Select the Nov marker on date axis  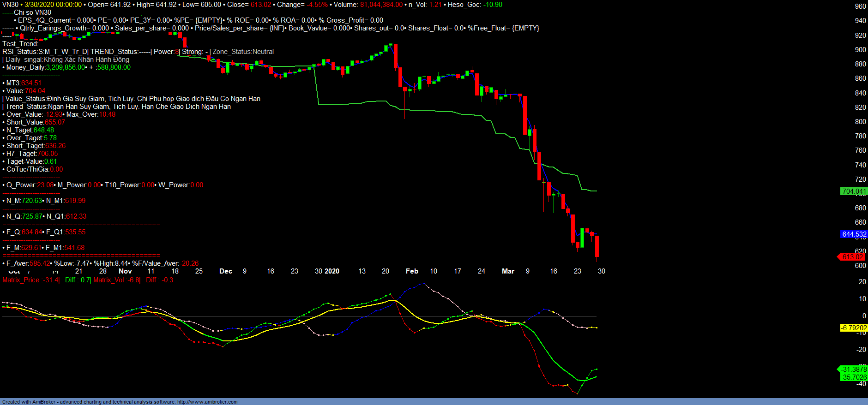(x=125, y=271)
